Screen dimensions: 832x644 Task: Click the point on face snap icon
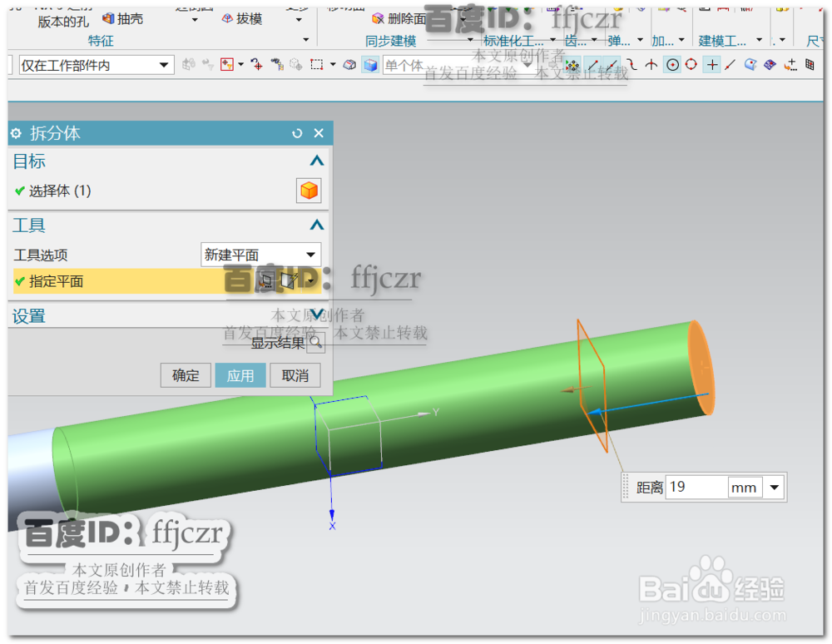(x=750, y=65)
